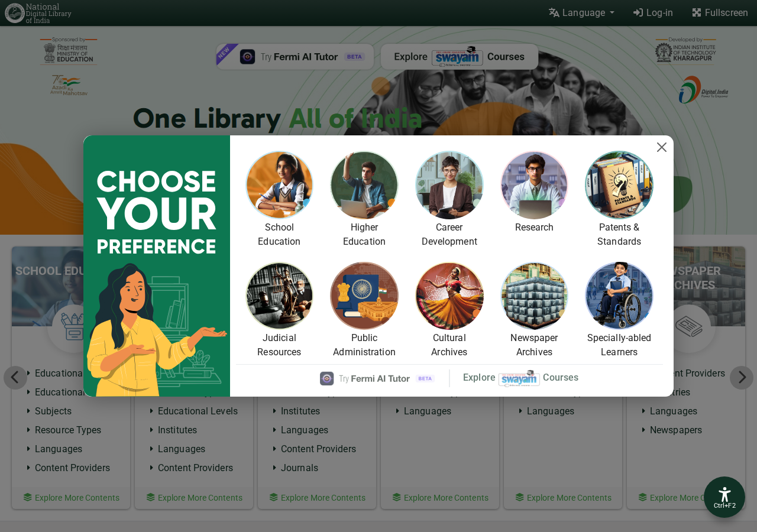
Task: Explore Swayam Courses in dialog footer
Action: [520, 378]
